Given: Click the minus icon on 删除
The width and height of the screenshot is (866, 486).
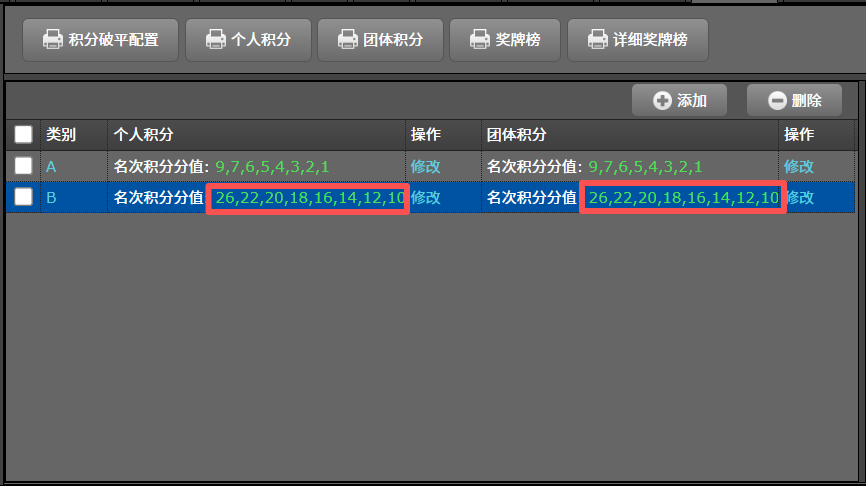Looking at the screenshot, I should (777, 101).
